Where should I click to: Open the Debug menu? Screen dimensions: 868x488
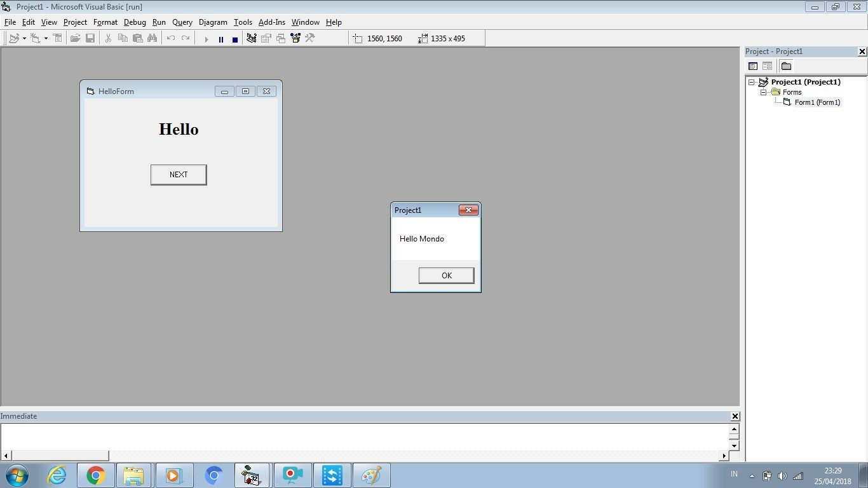(135, 22)
